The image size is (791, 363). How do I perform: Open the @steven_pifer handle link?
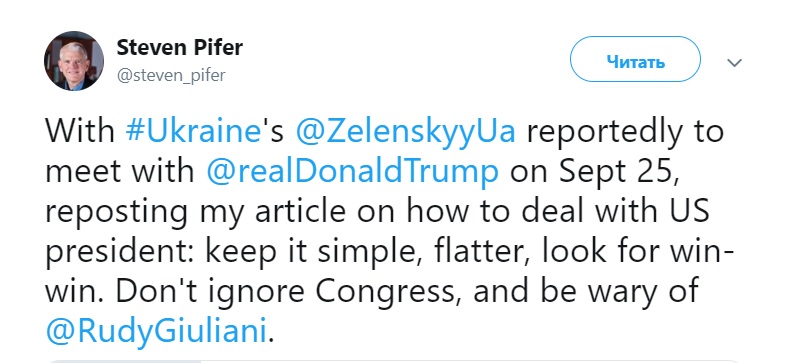pyautogui.click(x=171, y=76)
